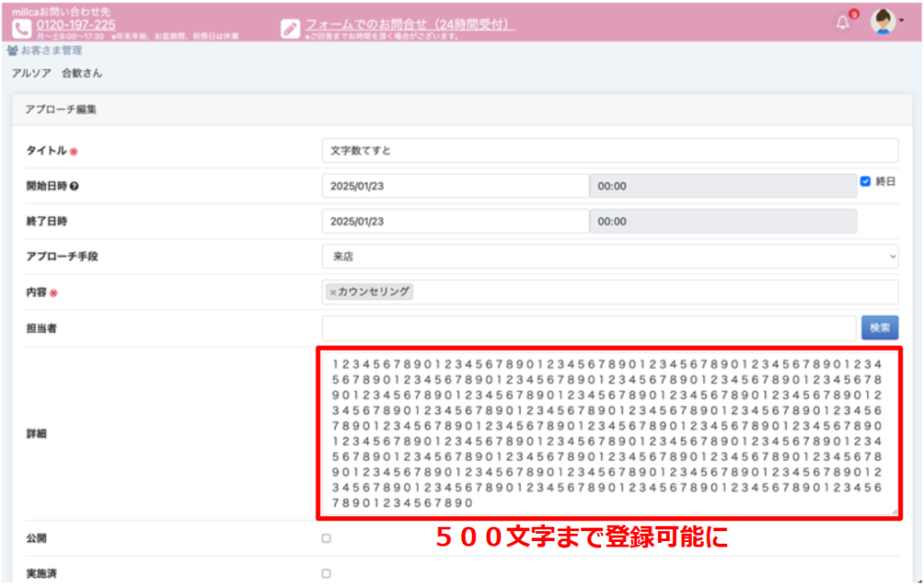Click the phone icon in the header
Image resolution: width=924 pixels, height=588 pixels.
tap(22, 27)
